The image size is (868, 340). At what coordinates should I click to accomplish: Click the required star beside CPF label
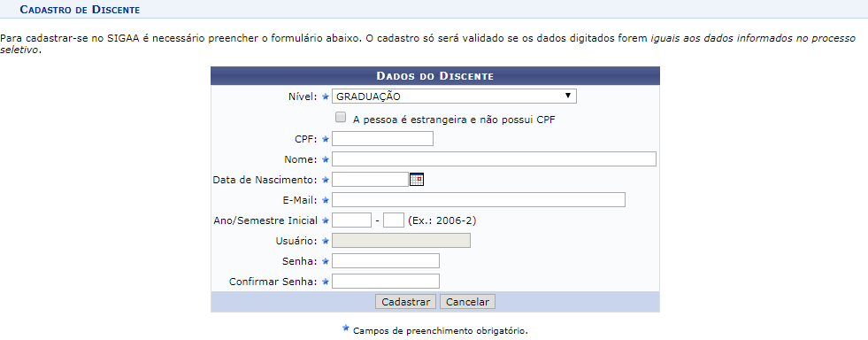326,139
